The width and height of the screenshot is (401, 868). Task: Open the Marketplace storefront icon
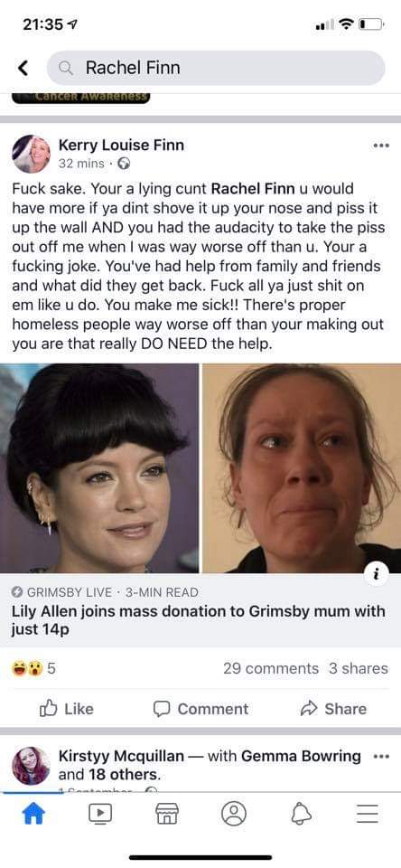(x=166, y=814)
